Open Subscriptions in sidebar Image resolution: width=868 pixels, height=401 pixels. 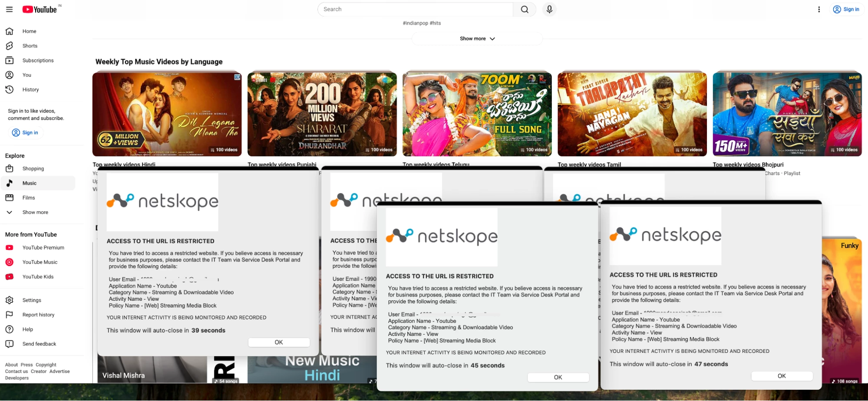38,60
